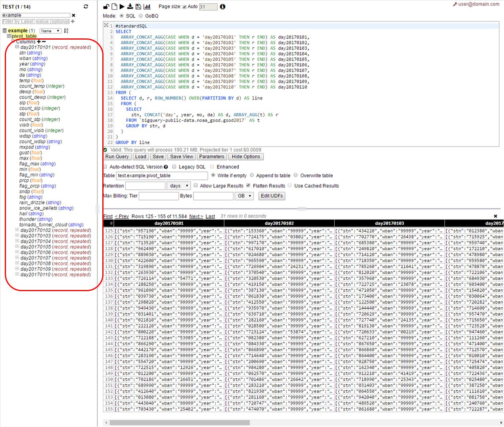Open Edit UDFs
Screen dimensions: 504x427
tap(272, 196)
